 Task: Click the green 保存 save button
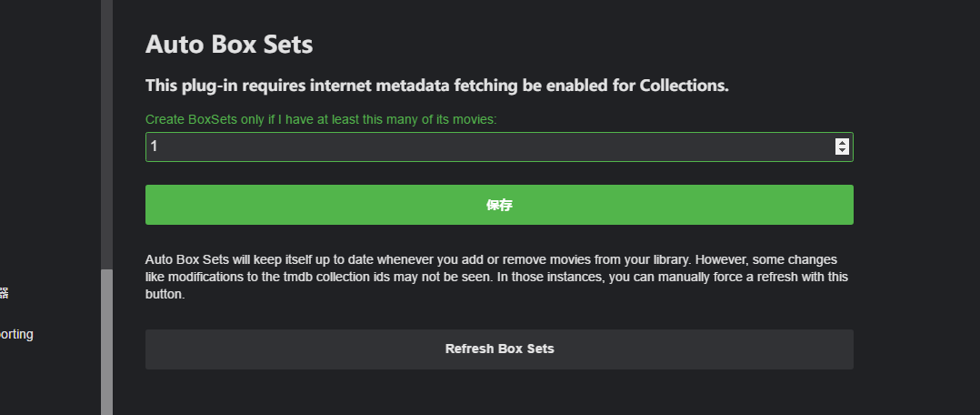499,205
